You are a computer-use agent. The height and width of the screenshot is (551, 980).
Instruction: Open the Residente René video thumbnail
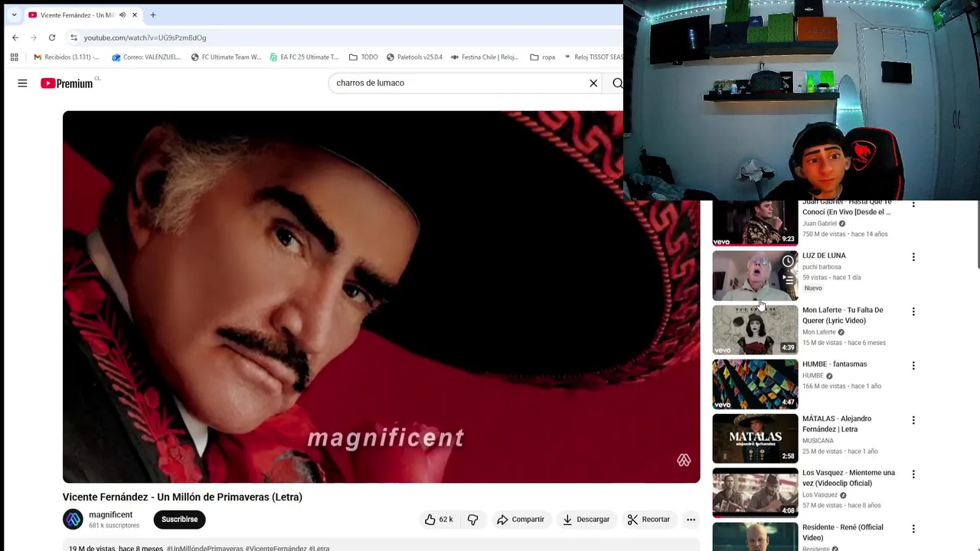click(755, 536)
